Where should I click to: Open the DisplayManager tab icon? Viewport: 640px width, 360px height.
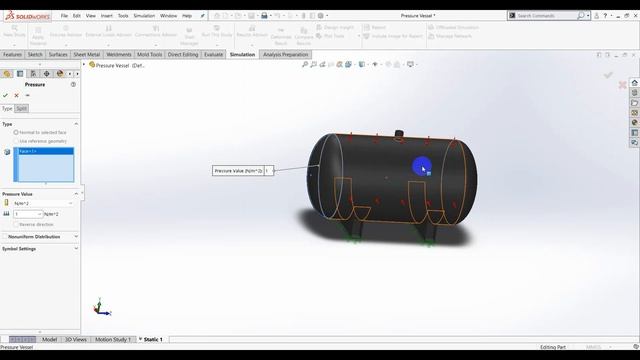tap(60, 74)
